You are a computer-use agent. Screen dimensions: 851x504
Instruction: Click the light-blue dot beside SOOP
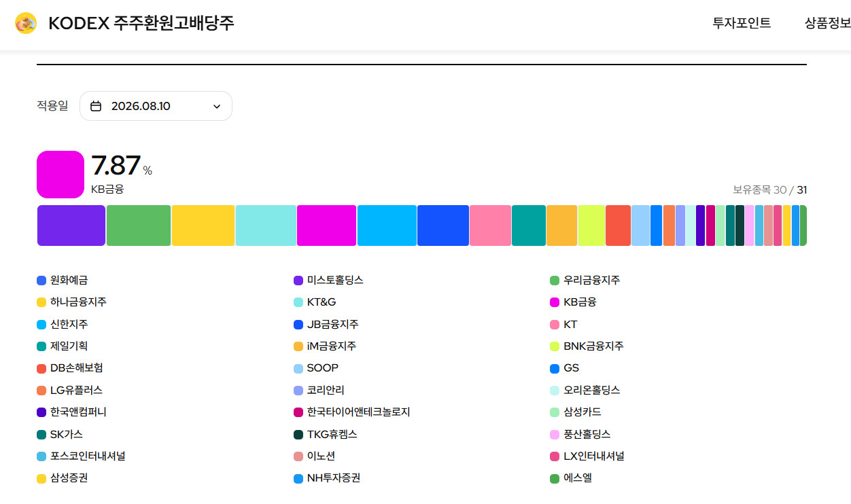[x=298, y=368]
